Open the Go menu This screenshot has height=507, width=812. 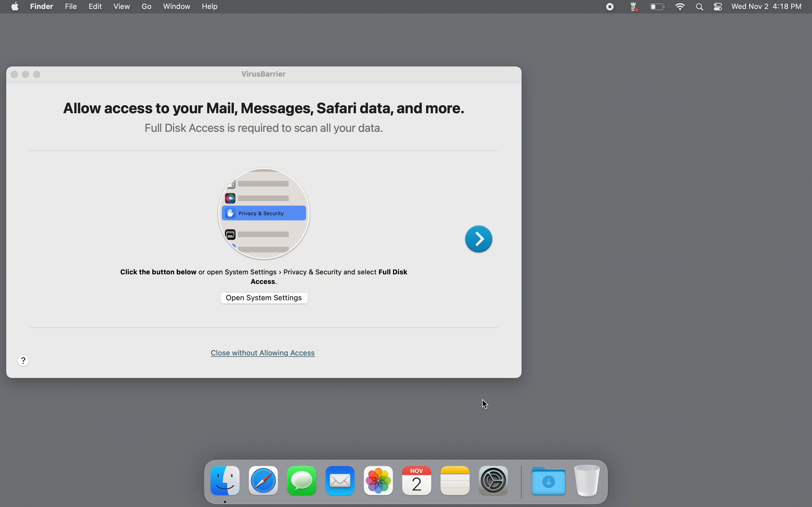(146, 6)
